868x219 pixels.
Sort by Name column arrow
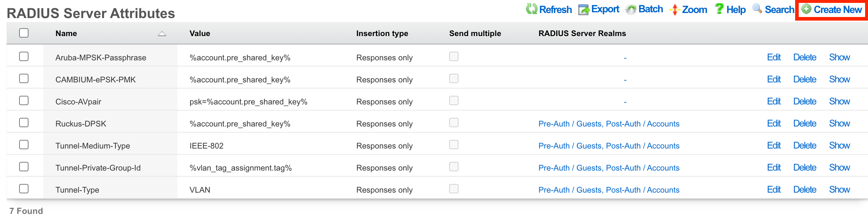162,34
